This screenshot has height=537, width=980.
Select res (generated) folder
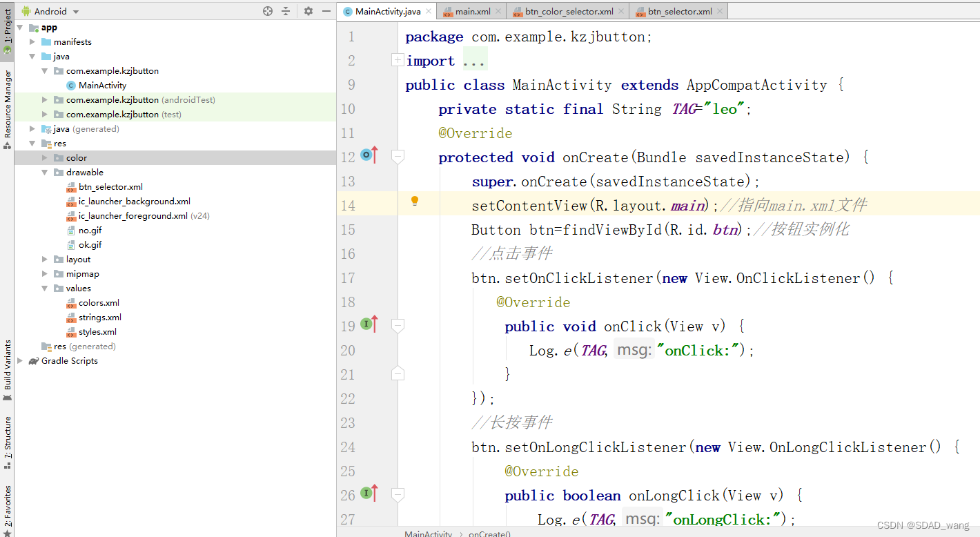pos(84,346)
